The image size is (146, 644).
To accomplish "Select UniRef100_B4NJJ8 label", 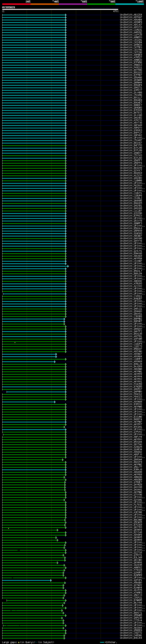I will 131,364.
